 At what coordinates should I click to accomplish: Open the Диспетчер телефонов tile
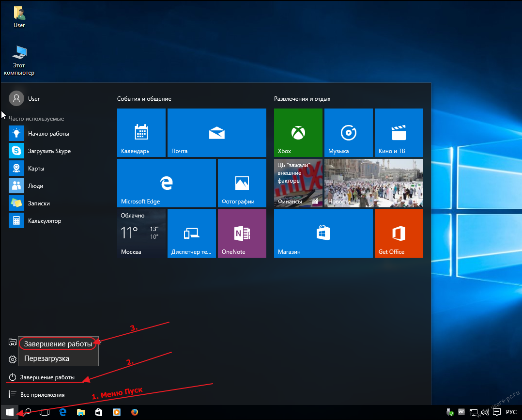pos(191,233)
